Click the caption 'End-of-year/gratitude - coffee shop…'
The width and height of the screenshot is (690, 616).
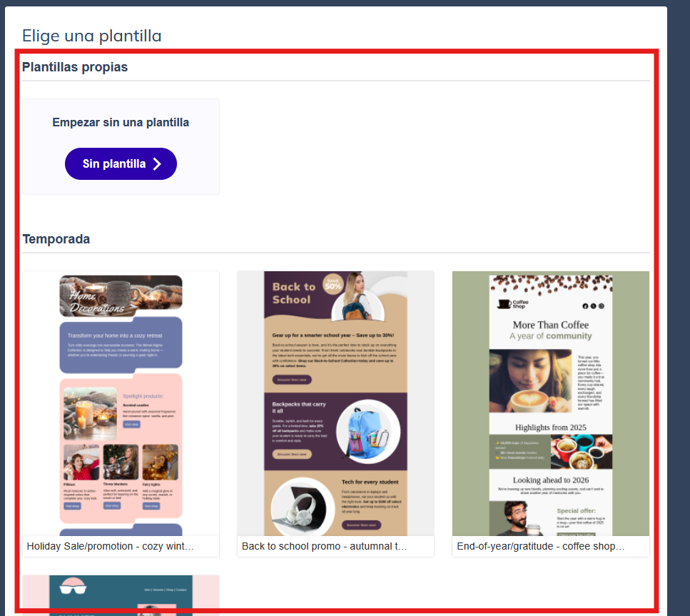[x=540, y=547]
